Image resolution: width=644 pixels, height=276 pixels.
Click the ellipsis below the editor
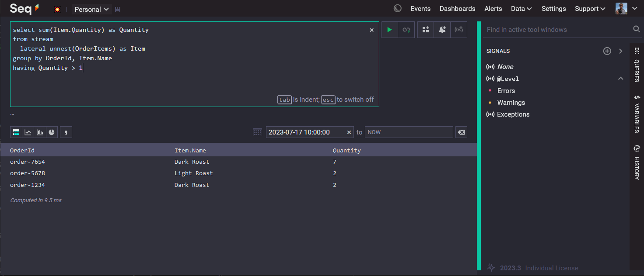click(12, 114)
